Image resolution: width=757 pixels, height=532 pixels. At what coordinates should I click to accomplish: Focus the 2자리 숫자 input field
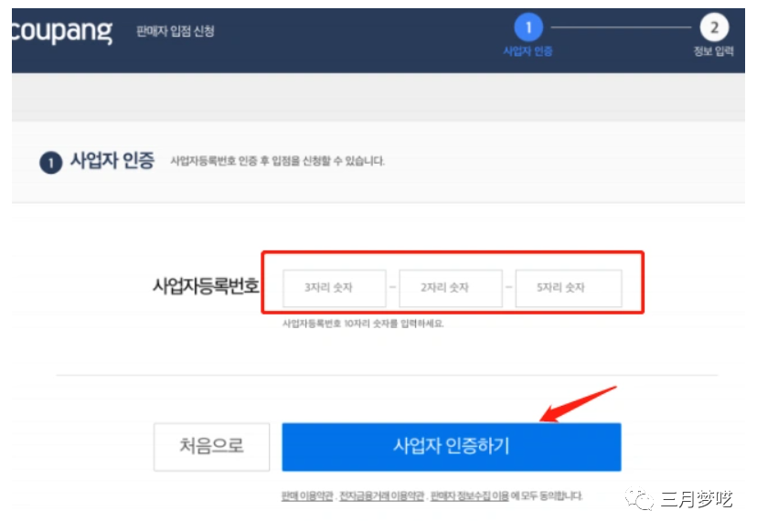[x=451, y=288]
